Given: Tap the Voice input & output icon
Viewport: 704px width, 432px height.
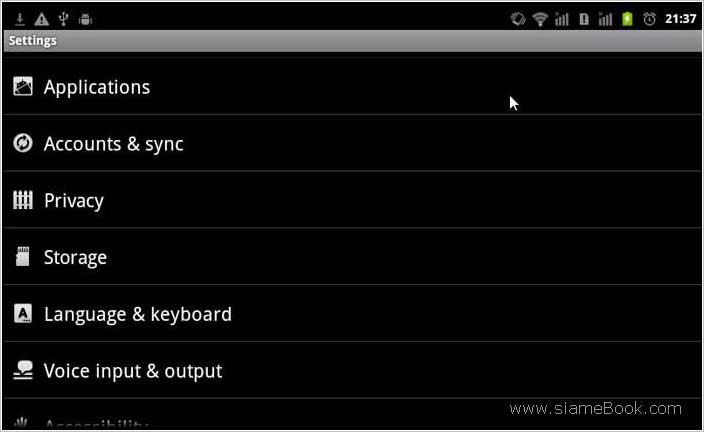Looking at the screenshot, I should click(x=22, y=370).
